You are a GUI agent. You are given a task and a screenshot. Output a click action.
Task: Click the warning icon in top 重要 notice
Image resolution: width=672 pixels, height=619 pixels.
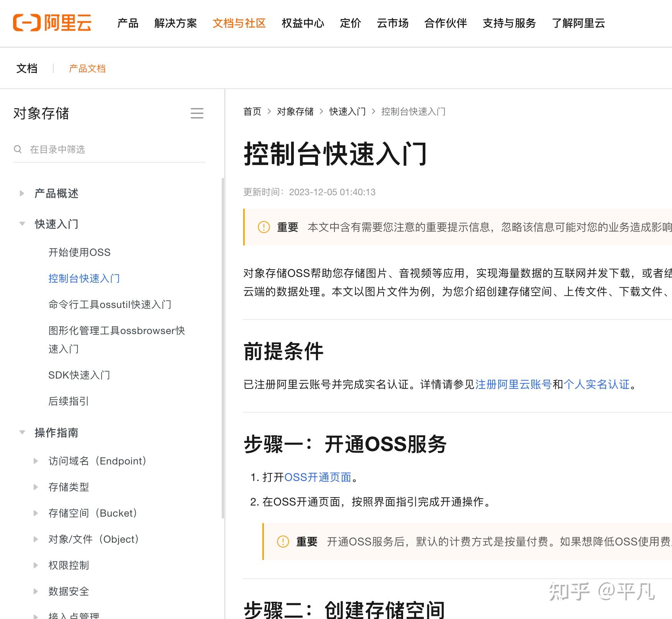(264, 227)
